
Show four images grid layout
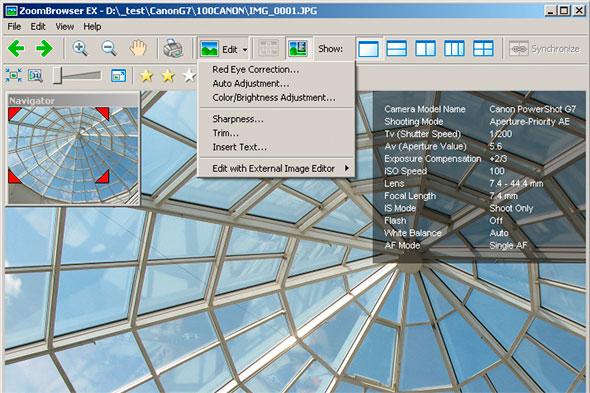click(483, 49)
